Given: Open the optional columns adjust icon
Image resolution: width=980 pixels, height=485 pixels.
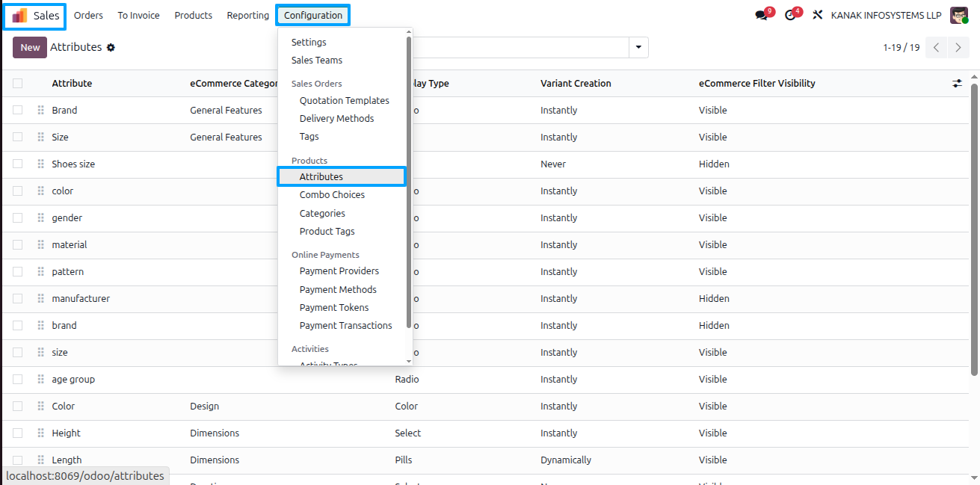Looking at the screenshot, I should click(957, 84).
